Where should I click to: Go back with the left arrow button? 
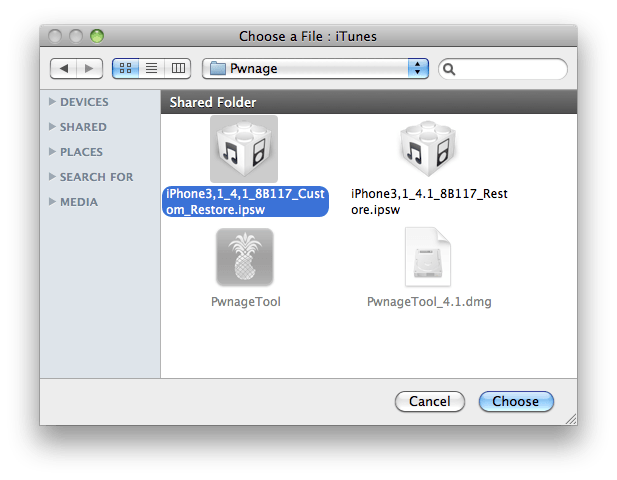64,69
